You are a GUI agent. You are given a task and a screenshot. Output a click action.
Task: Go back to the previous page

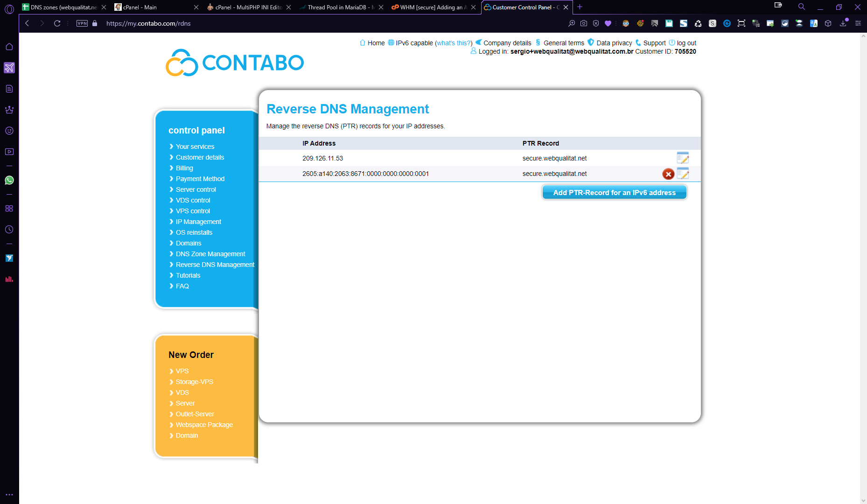[x=27, y=23]
